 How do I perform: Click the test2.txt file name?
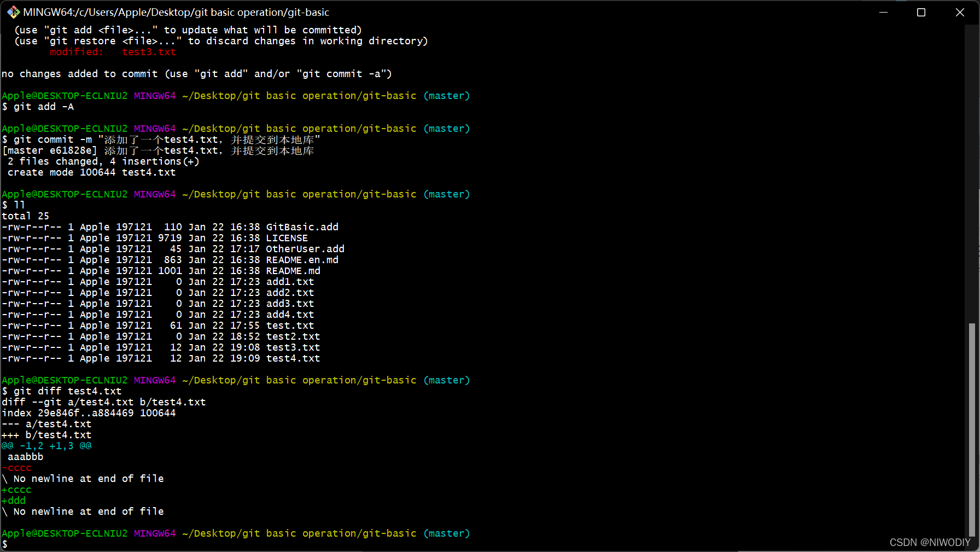coord(293,336)
